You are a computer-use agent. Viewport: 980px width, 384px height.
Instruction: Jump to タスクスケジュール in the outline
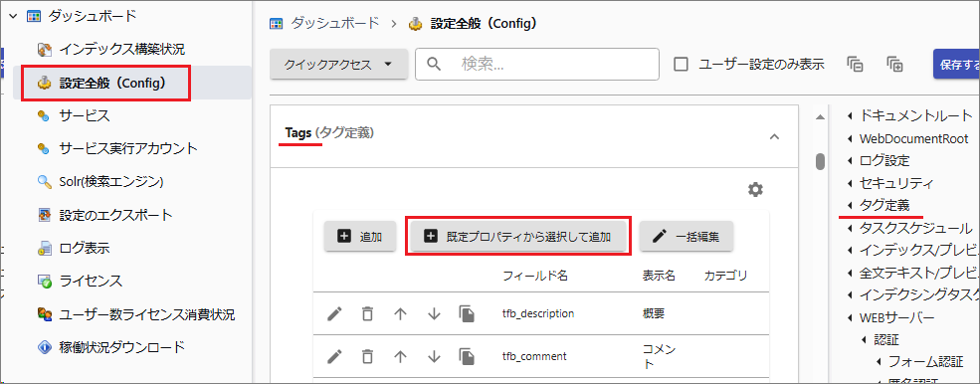915,228
